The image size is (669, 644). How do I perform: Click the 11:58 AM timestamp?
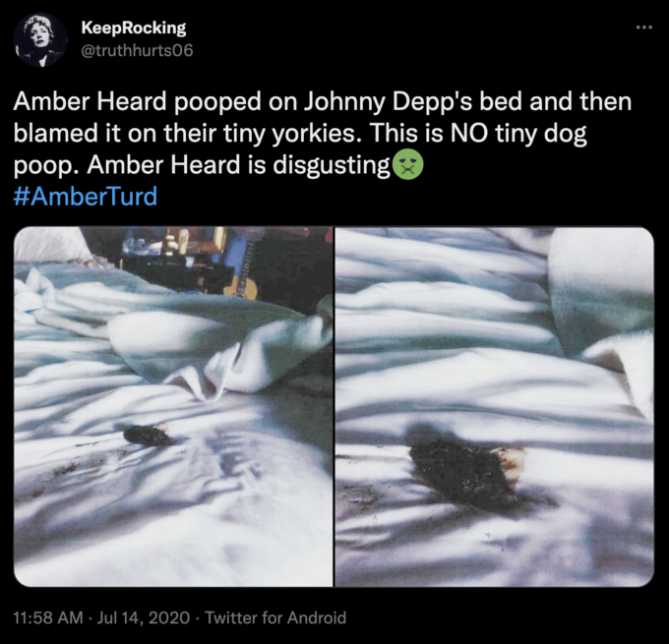(x=48, y=617)
